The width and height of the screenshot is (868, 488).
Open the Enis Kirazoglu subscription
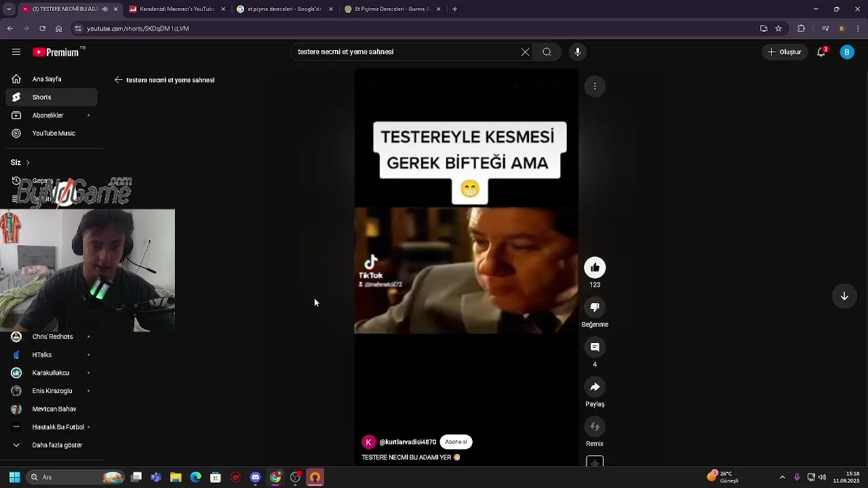click(52, 391)
